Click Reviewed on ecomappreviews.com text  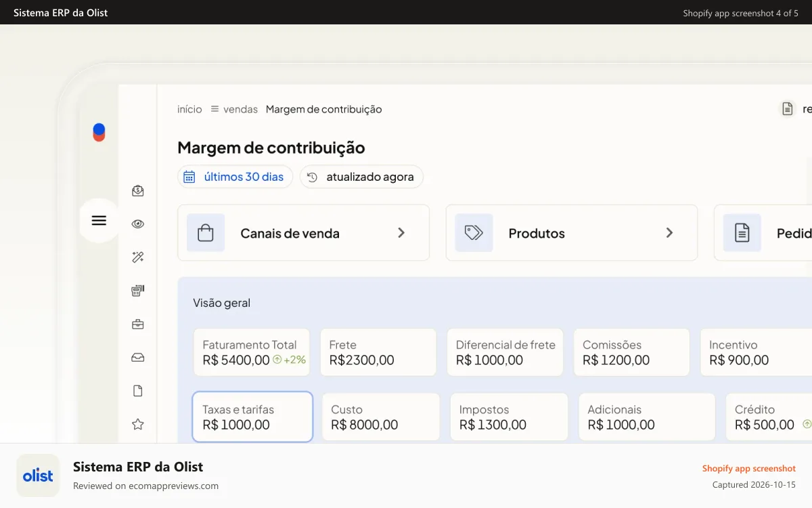[145, 486]
